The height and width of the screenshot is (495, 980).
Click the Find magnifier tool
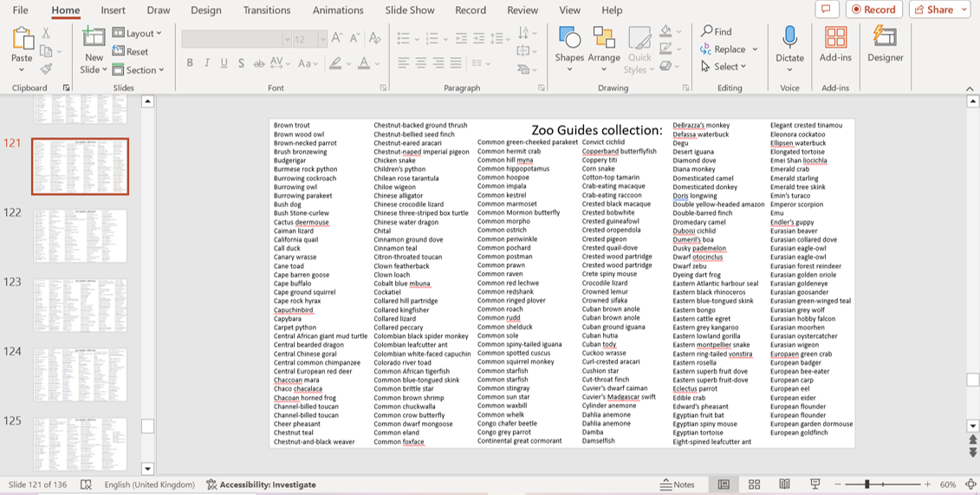click(x=717, y=32)
